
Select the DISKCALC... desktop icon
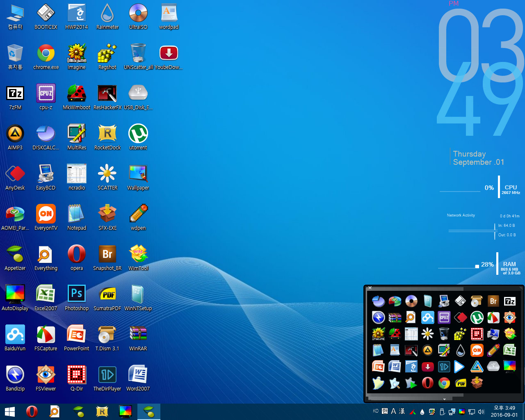pyautogui.click(x=46, y=138)
